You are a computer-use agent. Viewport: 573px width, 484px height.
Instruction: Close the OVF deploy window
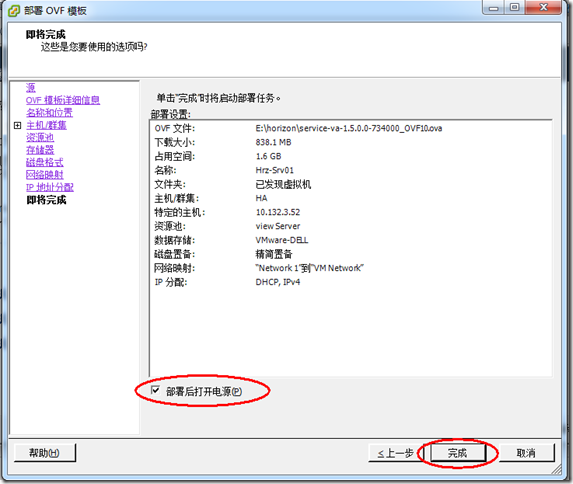coord(543,7)
